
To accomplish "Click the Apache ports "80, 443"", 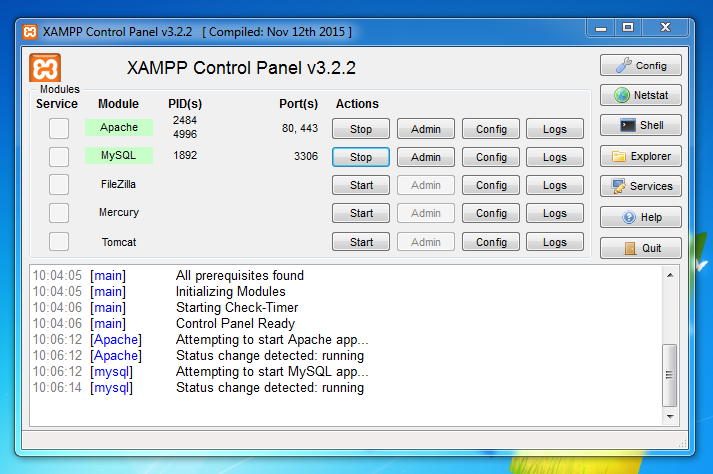I will [300, 128].
